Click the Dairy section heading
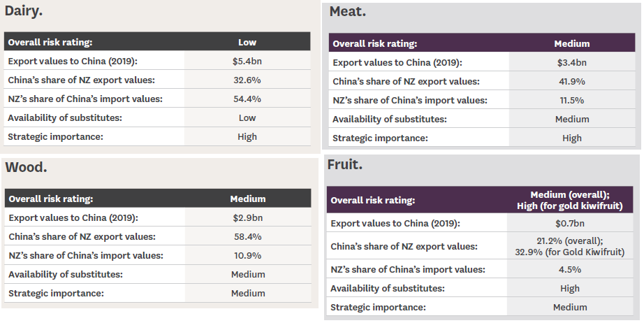 (23, 11)
